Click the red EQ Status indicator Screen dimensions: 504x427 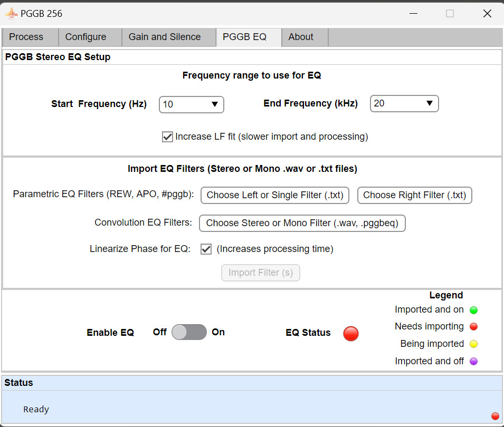point(351,333)
